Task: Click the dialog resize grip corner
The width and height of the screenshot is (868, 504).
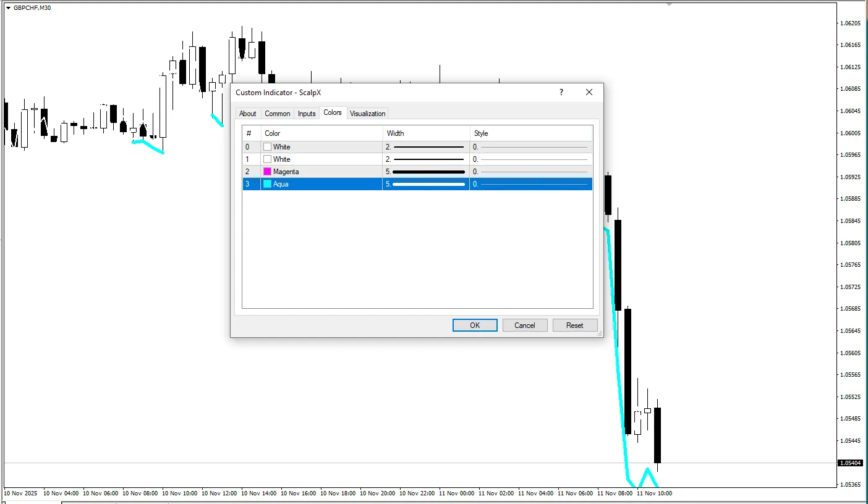Action: [x=599, y=333]
